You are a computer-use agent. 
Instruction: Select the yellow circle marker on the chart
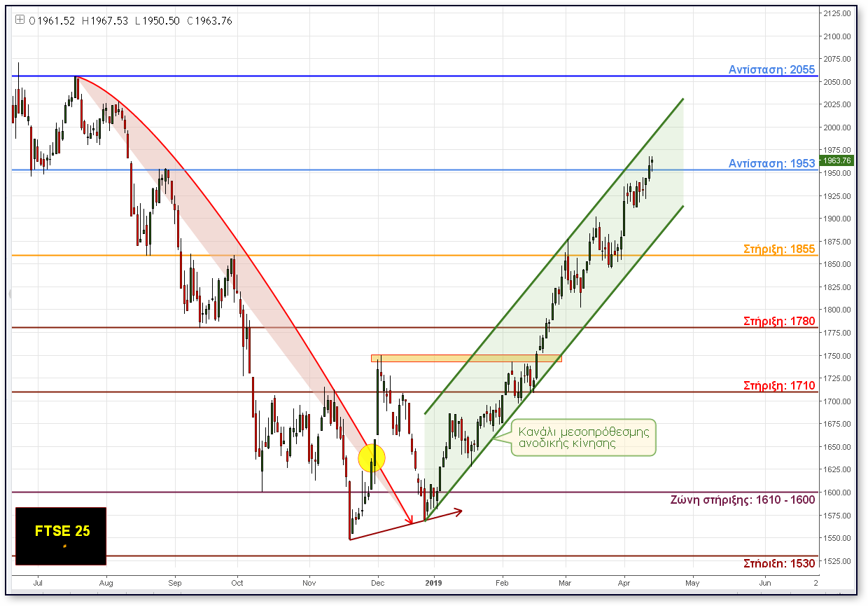(x=372, y=459)
